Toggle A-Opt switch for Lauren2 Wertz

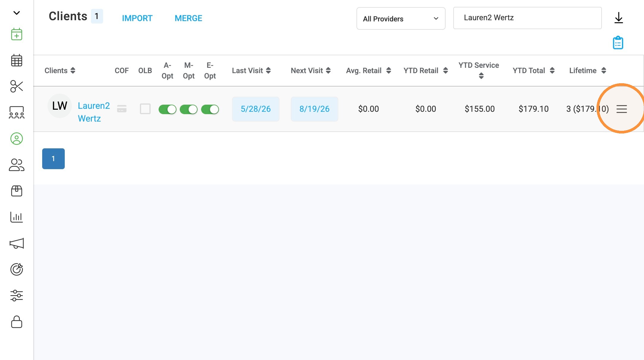(x=168, y=109)
